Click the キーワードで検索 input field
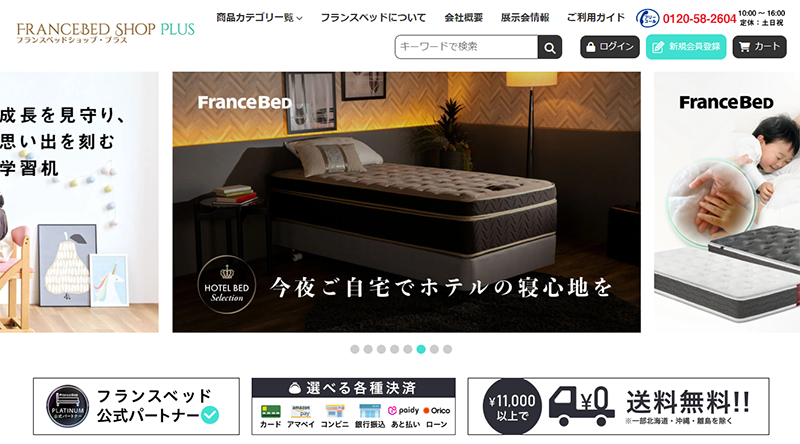800x444 pixels. click(466, 47)
